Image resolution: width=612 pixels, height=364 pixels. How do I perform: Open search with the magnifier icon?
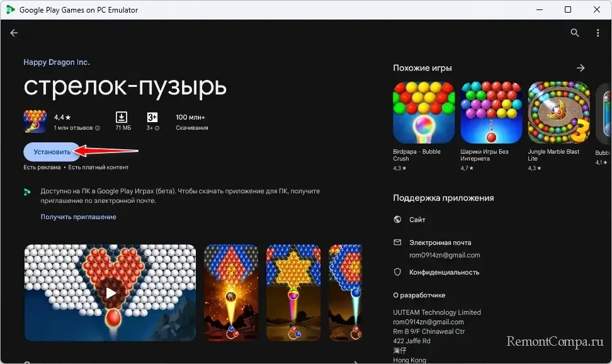click(574, 33)
